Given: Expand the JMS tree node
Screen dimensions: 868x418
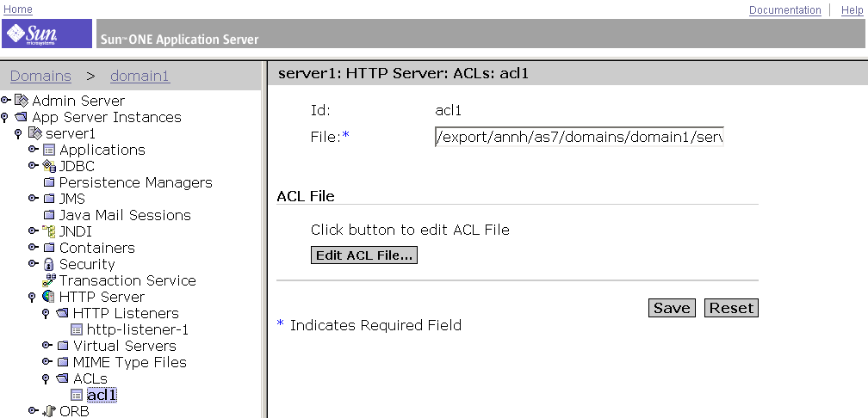Looking at the screenshot, I should pos(34,198).
